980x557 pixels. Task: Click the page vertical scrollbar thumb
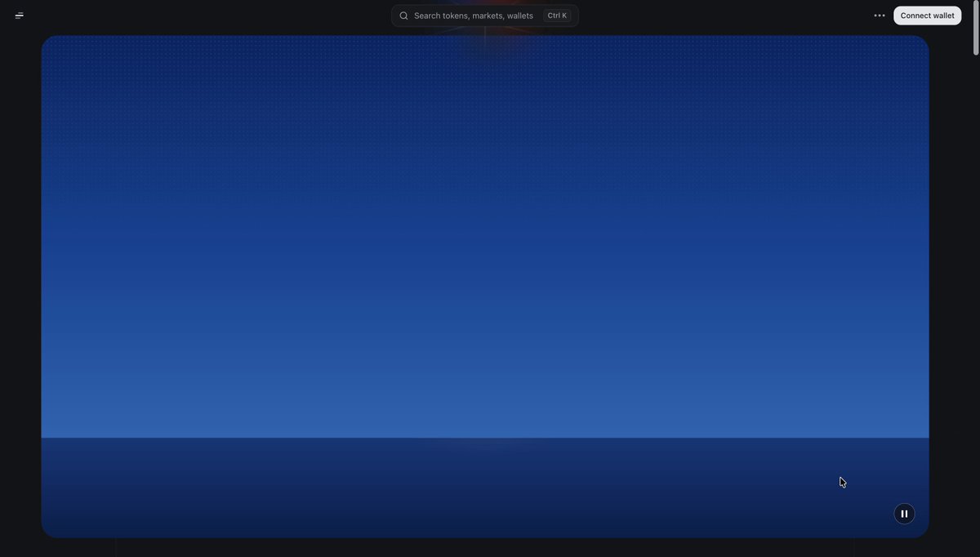[976, 29]
